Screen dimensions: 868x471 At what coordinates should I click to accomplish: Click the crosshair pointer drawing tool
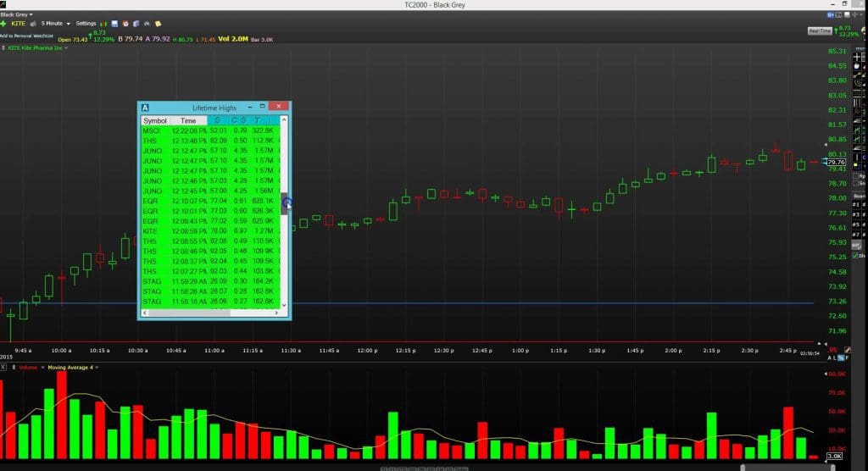click(857, 57)
